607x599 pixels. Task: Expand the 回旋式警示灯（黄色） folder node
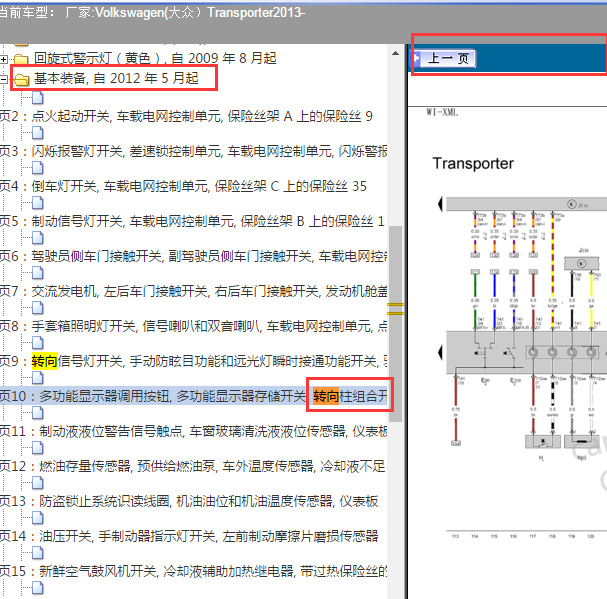(3, 59)
